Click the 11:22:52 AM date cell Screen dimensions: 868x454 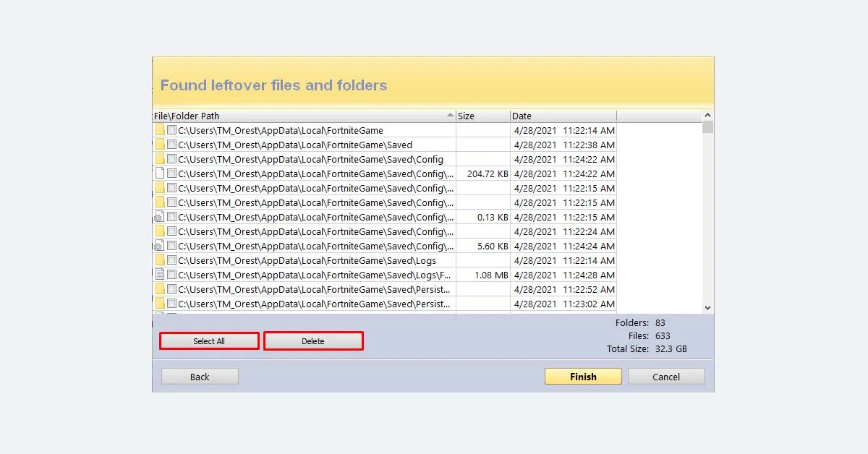564,289
